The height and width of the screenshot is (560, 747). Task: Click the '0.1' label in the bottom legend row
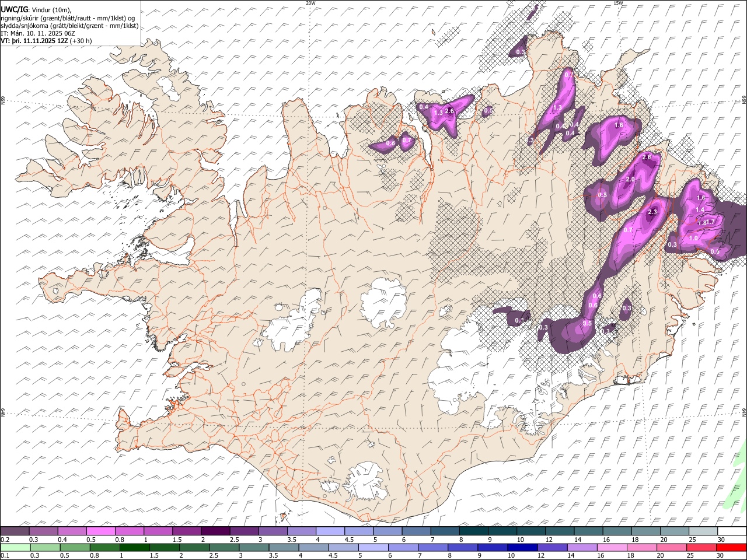coord(5,556)
